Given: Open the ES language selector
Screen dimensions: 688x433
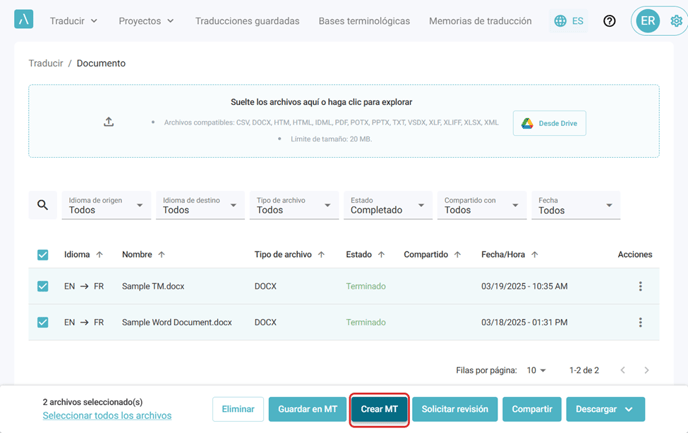Looking at the screenshot, I should 569,21.
